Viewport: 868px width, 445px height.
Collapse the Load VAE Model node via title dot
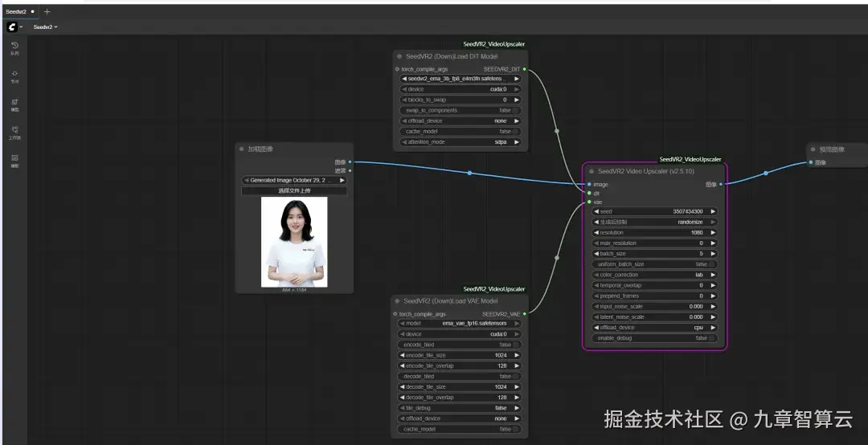point(397,301)
